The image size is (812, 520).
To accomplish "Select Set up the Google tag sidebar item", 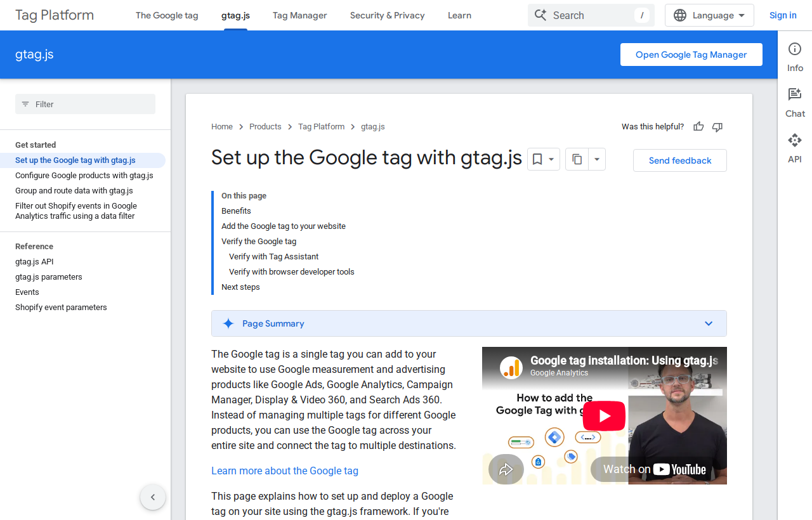I will 82,160.
